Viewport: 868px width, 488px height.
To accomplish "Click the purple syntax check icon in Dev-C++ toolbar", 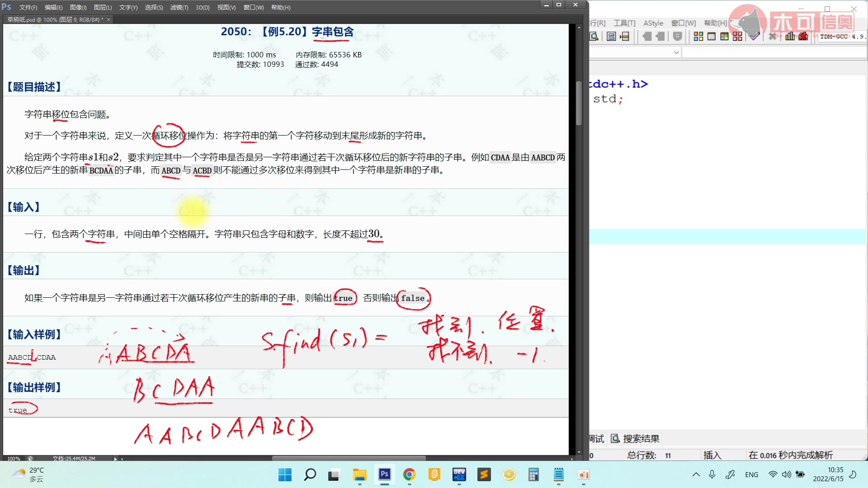I will pos(754,37).
